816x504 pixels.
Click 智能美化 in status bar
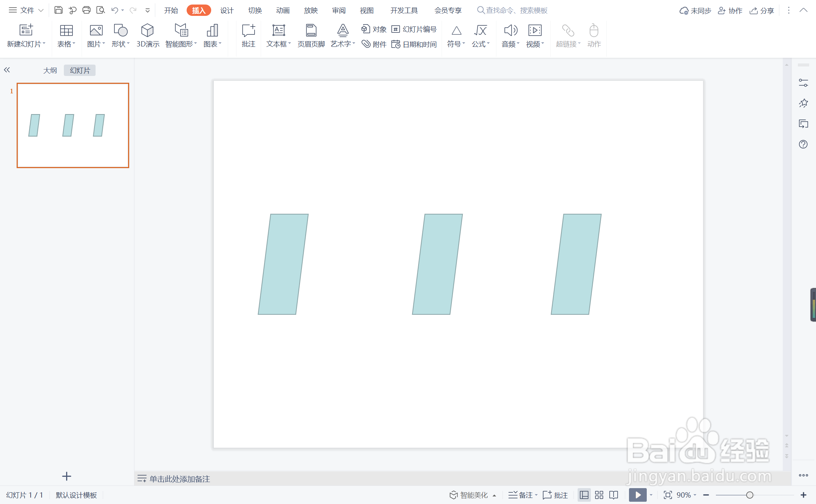pos(469,495)
